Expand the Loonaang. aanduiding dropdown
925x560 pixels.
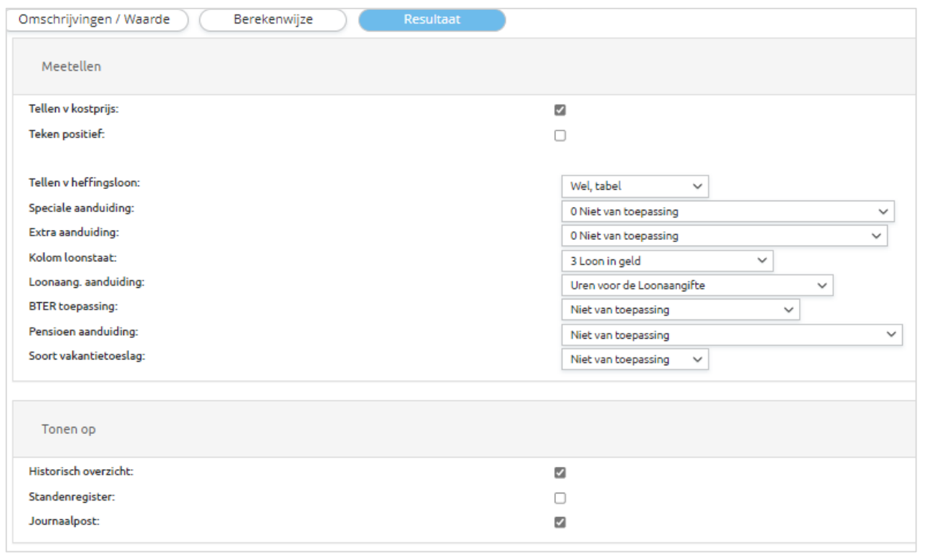pos(697,285)
